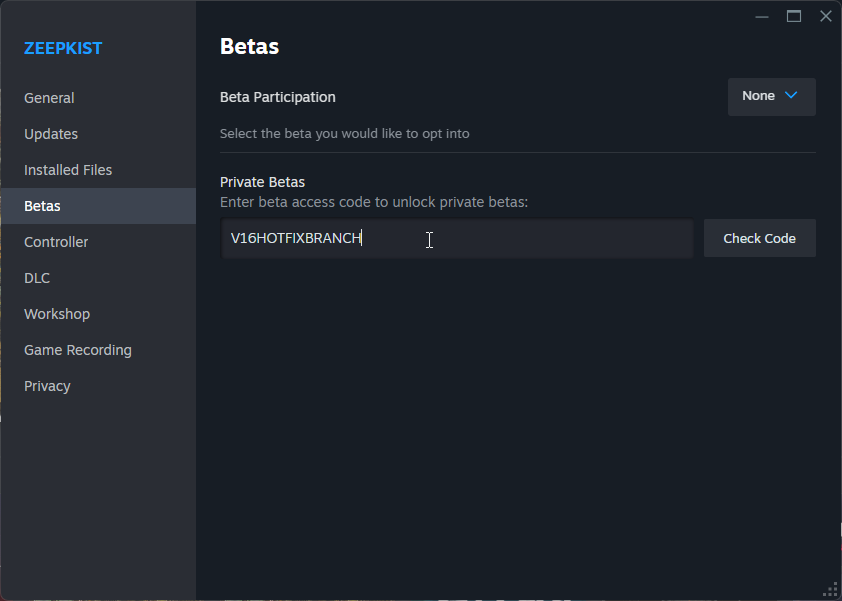
Task: Open the Workshop settings tab
Action: click(57, 314)
